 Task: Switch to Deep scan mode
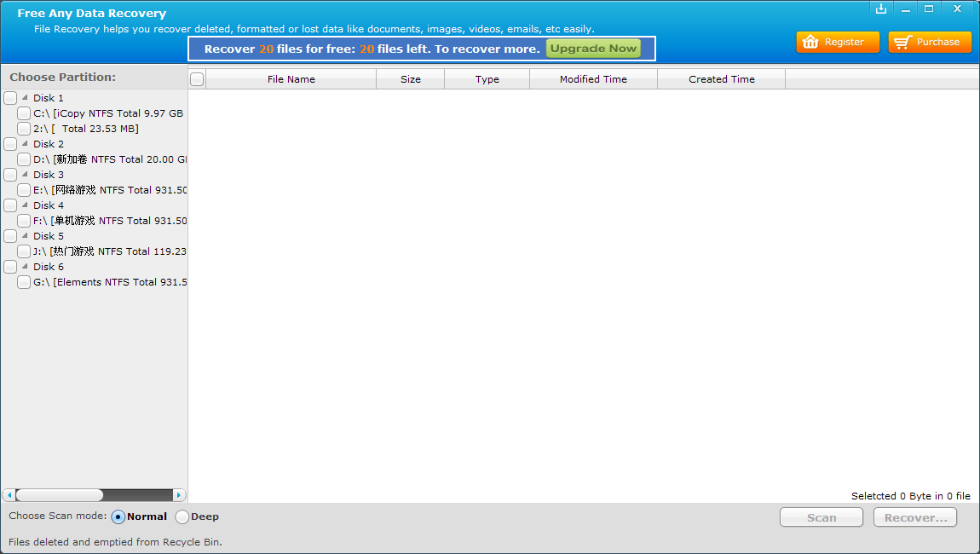click(x=182, y=516)
